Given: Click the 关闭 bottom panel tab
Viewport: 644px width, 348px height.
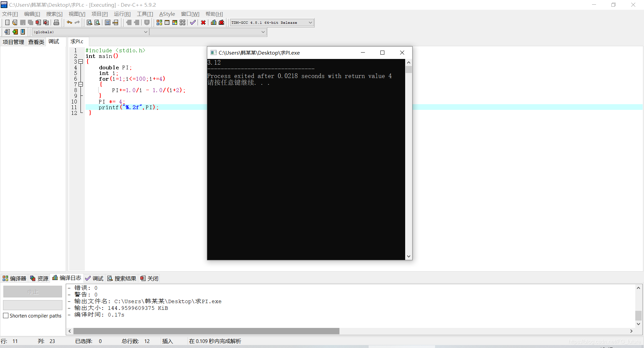Looking at the screenshot, I should click(x=149, y=278).
